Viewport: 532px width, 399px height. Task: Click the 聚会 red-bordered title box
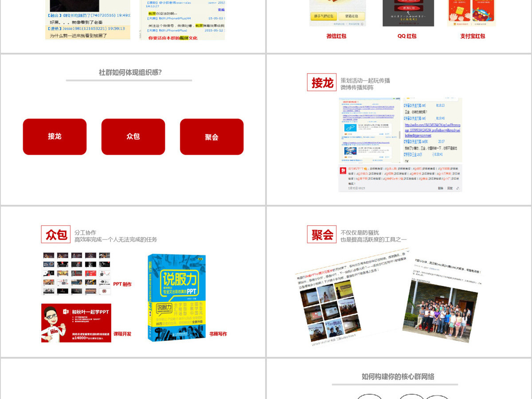pos(322,235)
